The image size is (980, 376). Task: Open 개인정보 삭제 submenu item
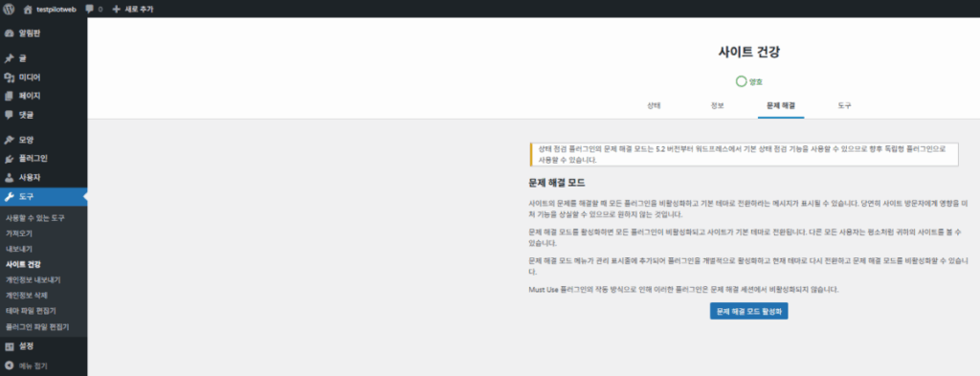click(27, 295)
